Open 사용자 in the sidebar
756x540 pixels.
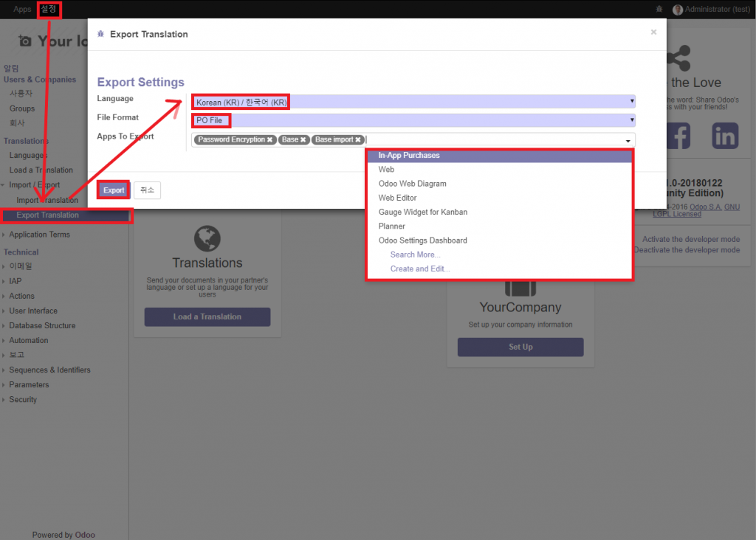pyautogui.click(x=21, y=93)
